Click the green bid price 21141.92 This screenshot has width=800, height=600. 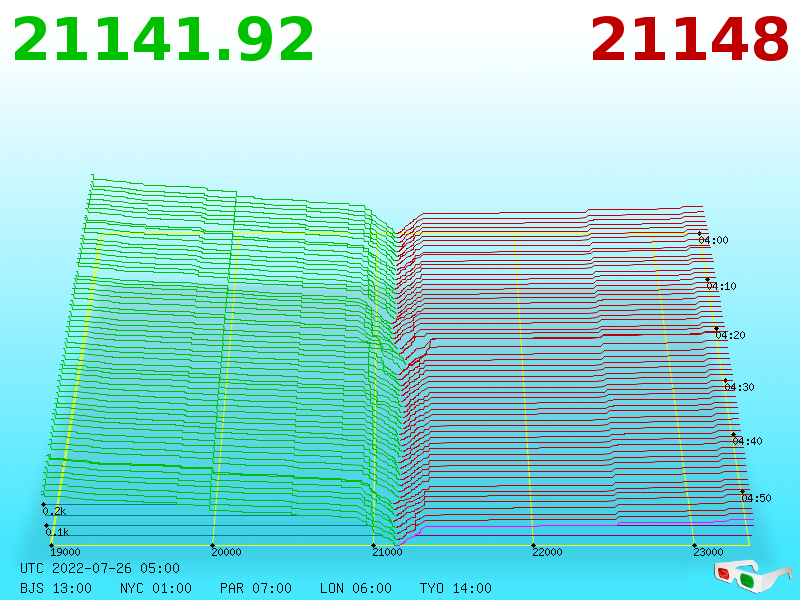(163, 40)
